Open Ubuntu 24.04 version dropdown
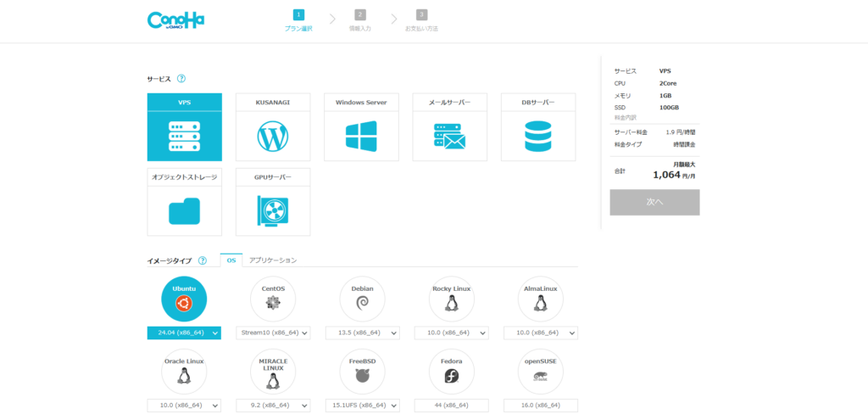The image size is (868, 414). tap(184, 333)
